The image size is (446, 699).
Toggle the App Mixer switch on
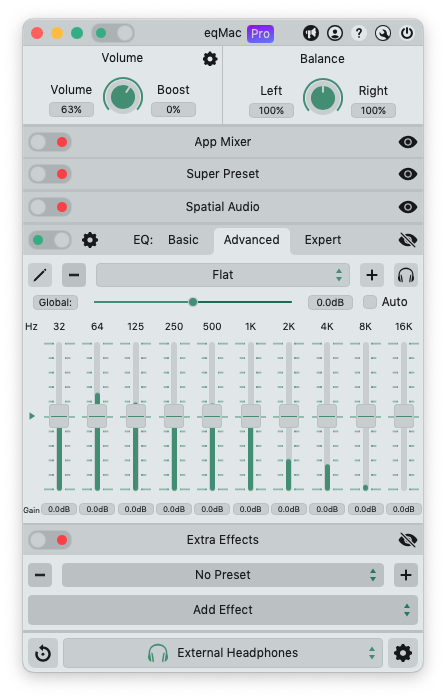point(50,142)
